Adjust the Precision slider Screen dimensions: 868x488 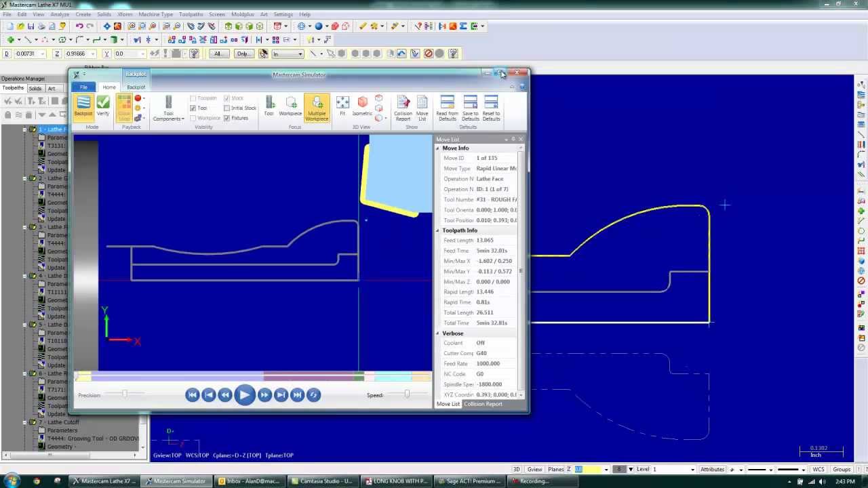click(x=124, y=394)
